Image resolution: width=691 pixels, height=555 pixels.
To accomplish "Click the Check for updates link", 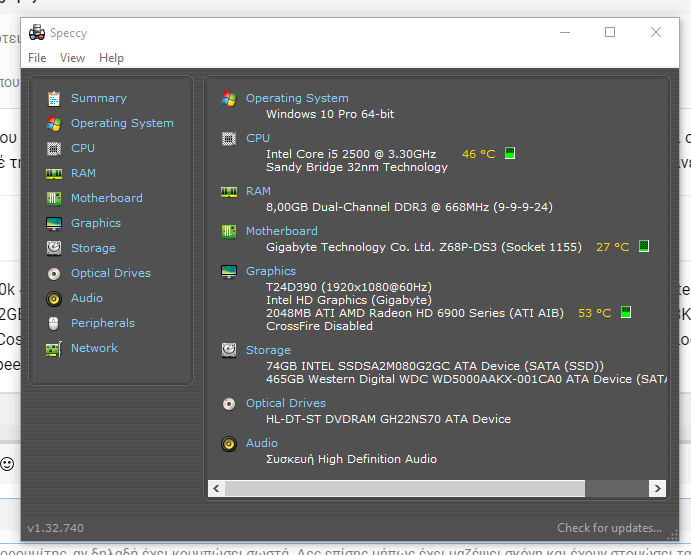I will point(609,528).
